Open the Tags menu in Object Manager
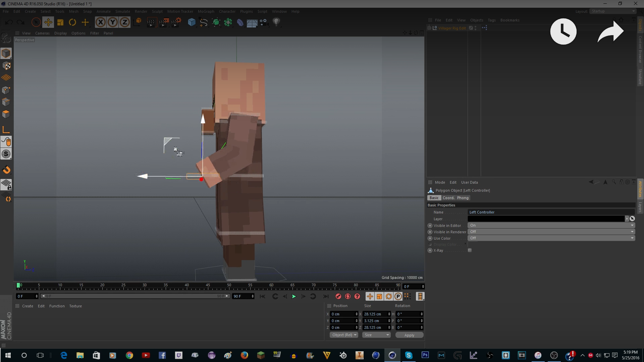 click(492, 20)
